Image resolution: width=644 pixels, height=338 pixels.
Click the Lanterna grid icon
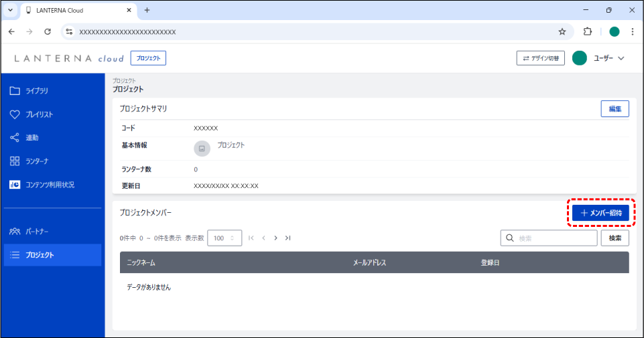coord(15,161)
